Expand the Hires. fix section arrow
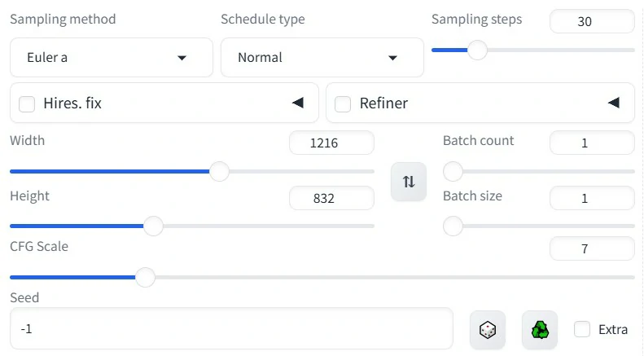This screenshot has height=356, width=644. pos(297,103)
